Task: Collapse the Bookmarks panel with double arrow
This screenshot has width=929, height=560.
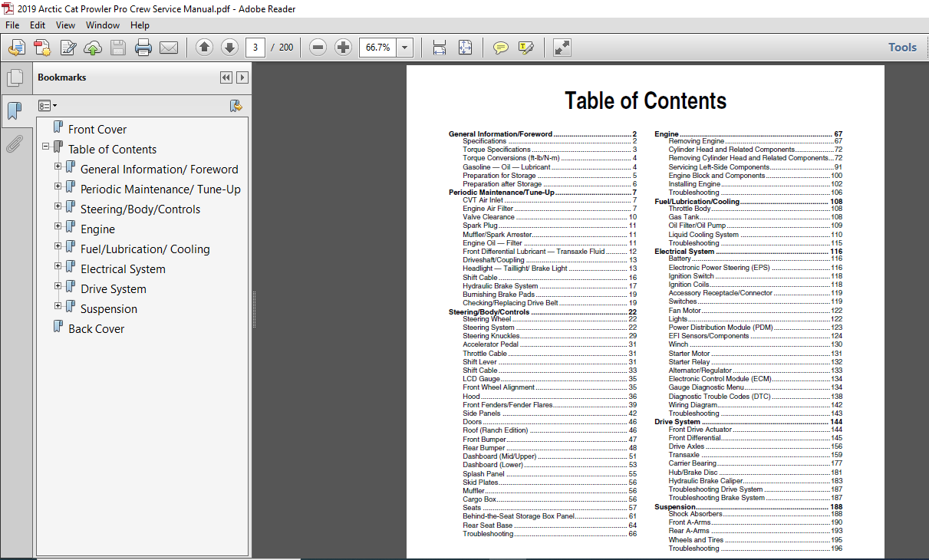Action: tap(226, 77)
